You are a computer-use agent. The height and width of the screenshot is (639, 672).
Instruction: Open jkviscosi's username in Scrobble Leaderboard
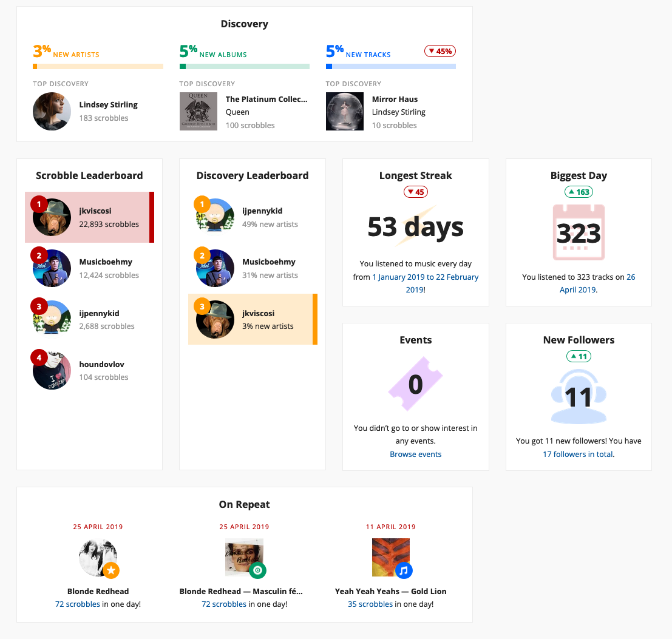95,211
